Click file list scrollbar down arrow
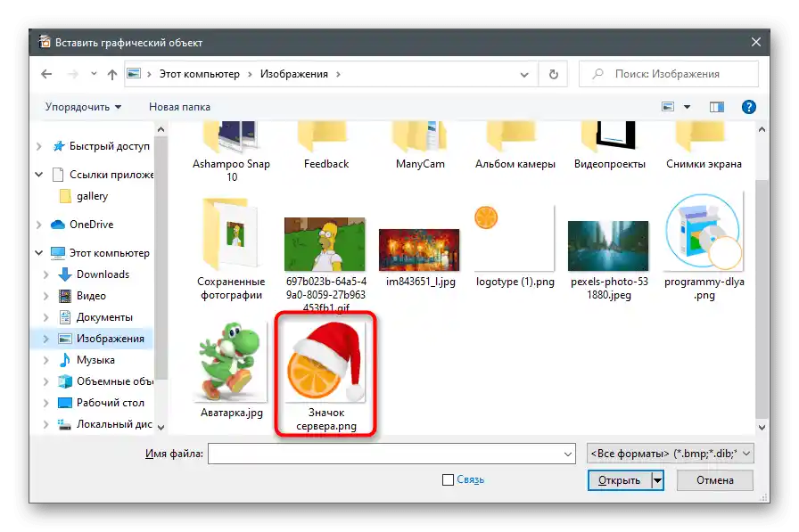Image resolution: width=799 pixels, height=532 pixels. pyautogui.click(x=762, y=428)
